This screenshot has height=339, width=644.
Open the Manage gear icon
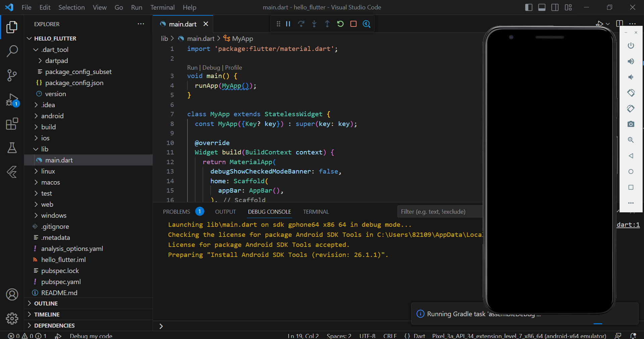(12, 319)
